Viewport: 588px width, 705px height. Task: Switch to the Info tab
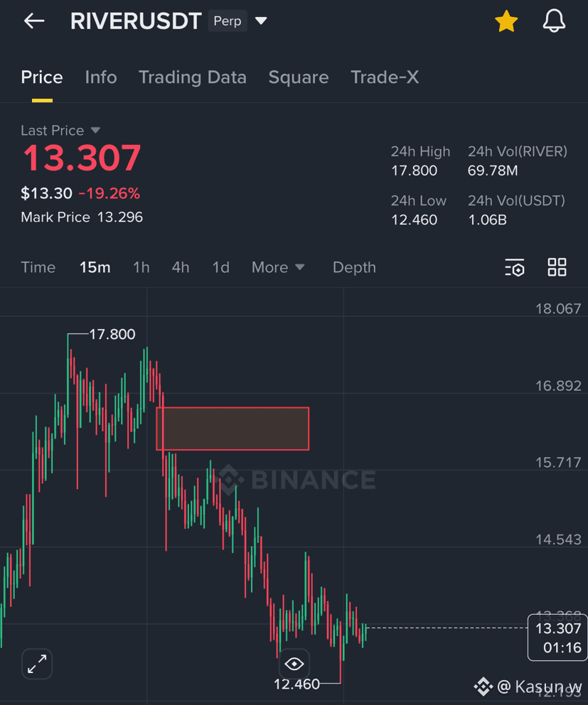click(101, 77)
